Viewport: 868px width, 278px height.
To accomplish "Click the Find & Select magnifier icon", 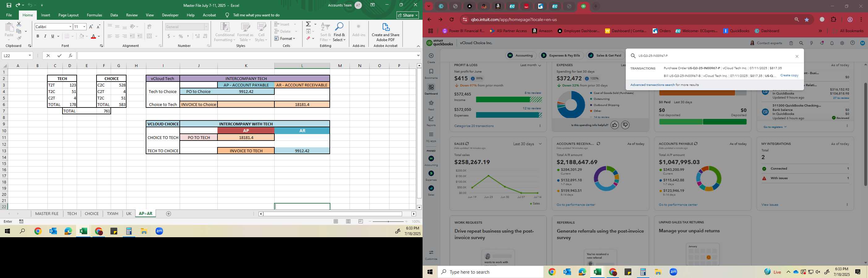I will pos(339,27).
